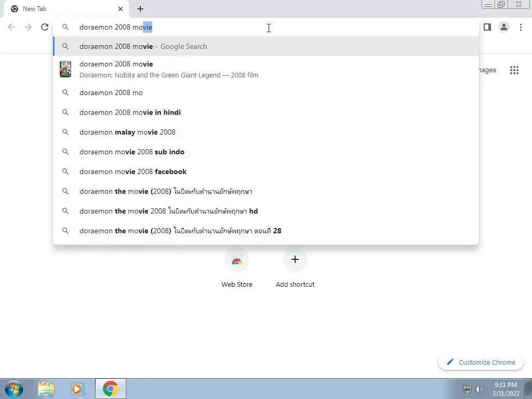
Task: Click the Customize Chrome button
Action: point(481,362)
